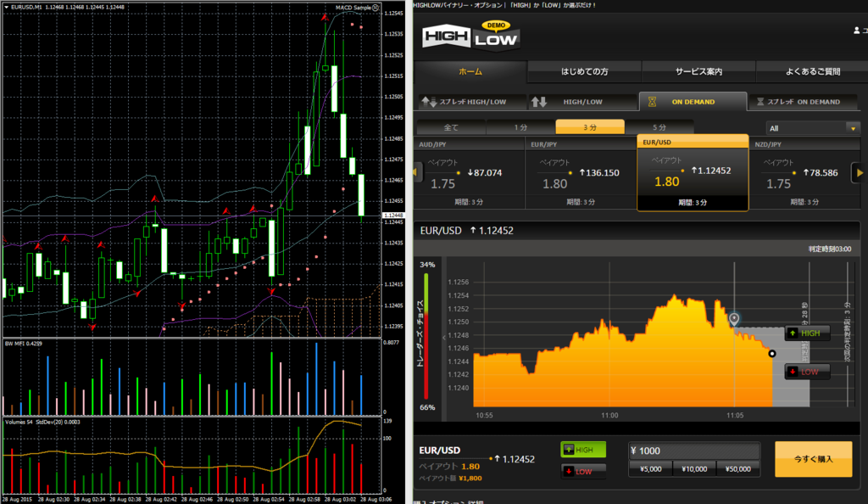Switch to HIGH/LOW option type tab
The height and width of the screenshot is (504, 868).
pyautogui.click(x=581, y=102)
